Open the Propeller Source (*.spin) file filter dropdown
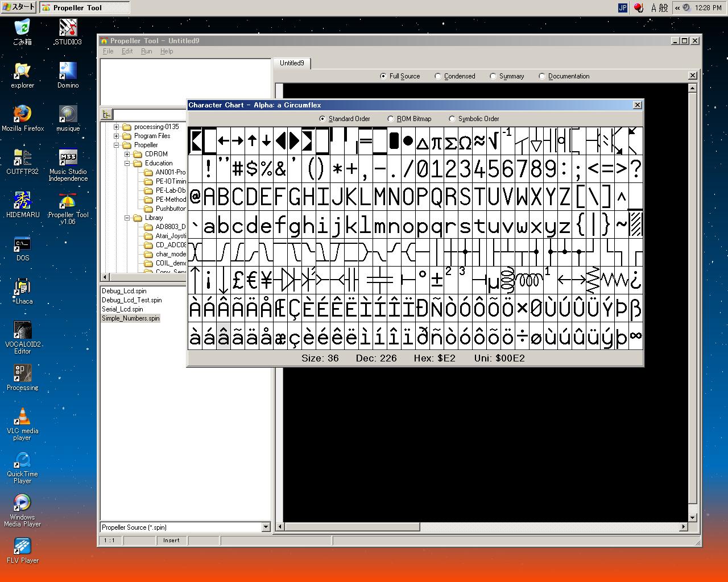Screen dimensions: 728x582 point(266,527)
